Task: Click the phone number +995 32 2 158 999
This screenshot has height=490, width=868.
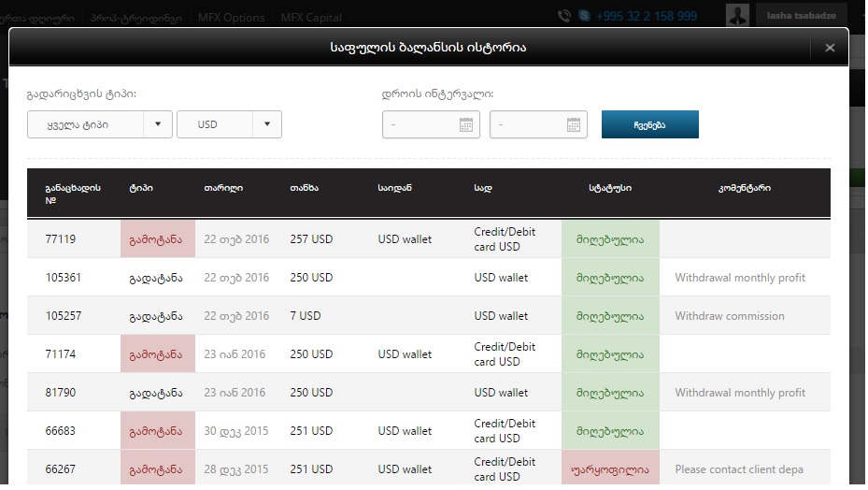Action: (x=646, y=16)
